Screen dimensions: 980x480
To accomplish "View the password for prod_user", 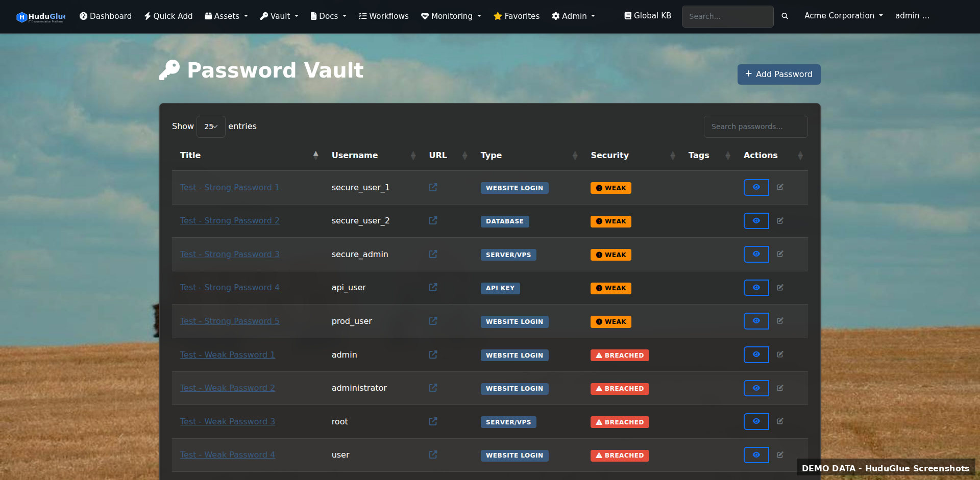I will coord(756,321).
